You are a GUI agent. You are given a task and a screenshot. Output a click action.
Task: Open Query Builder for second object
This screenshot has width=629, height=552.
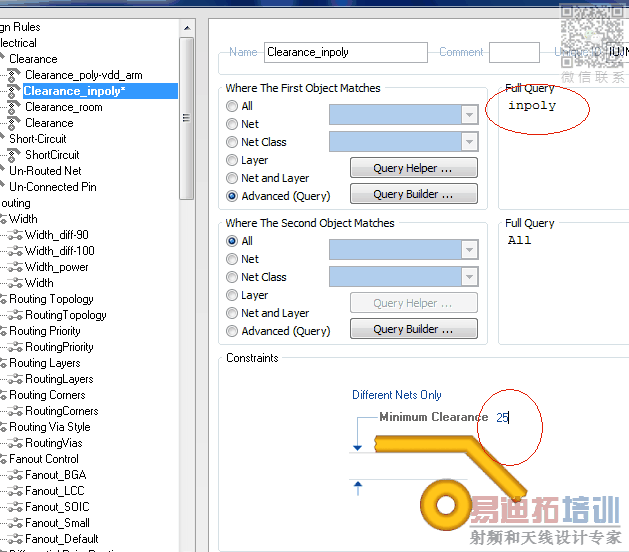[x=414, y=329]
